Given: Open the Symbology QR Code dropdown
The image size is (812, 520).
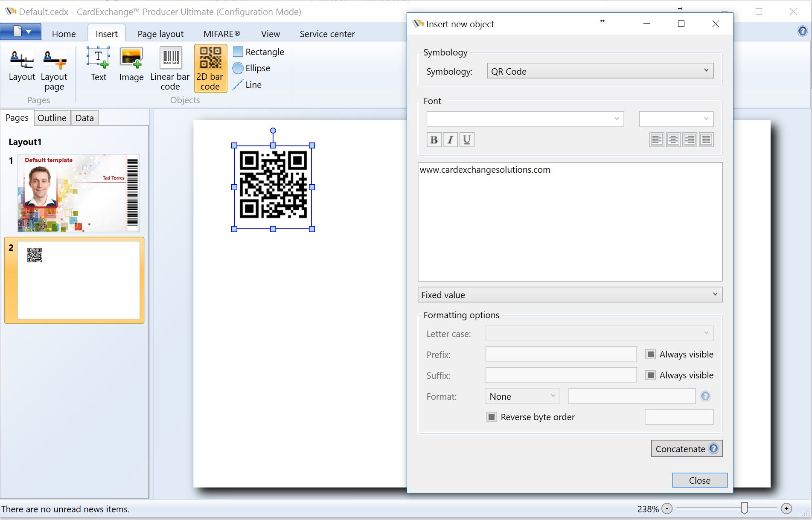Looking at the screenshot, I should (600, 71).
